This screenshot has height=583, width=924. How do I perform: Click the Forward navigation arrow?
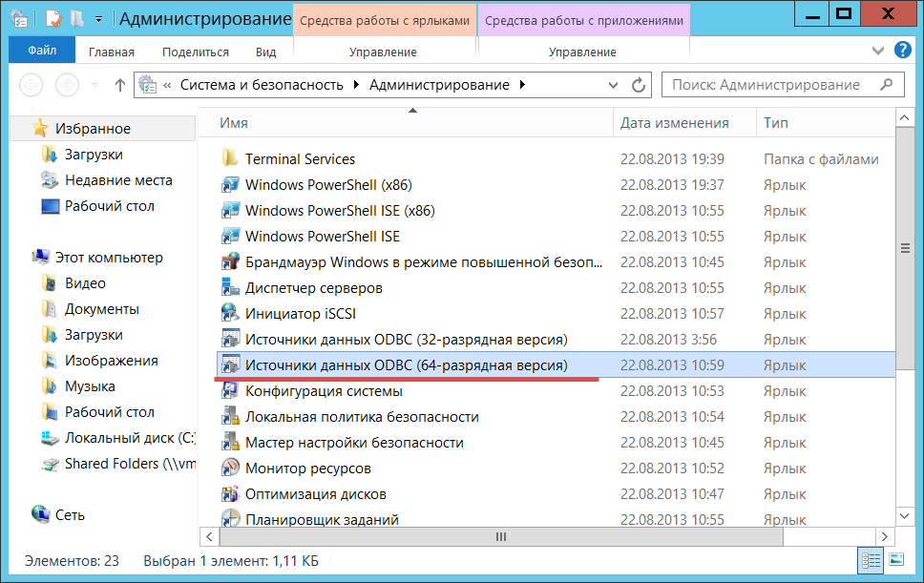click(x=67, y=85)
